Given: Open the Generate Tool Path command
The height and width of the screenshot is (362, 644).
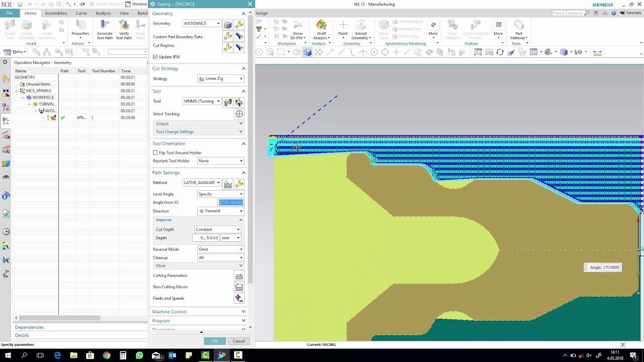Looking at the screenshot, I should (x=105, y=29).
